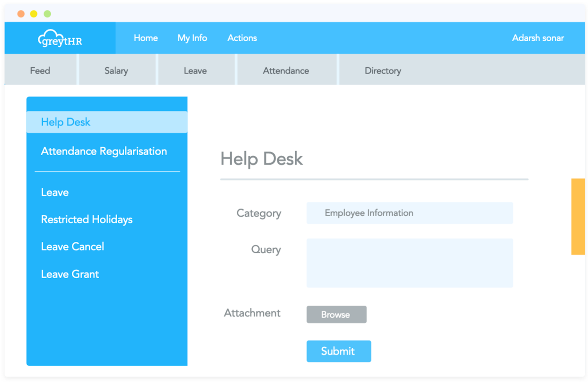Screen dimensions: 588x385
Task: Switch to the Salary tab
Action: (116, 70)
